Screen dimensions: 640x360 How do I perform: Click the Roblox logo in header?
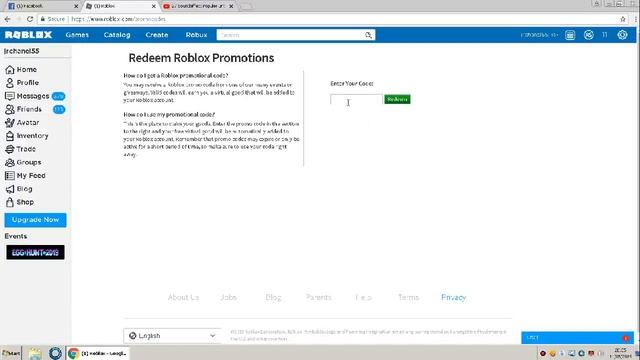(x=28, y=35)
